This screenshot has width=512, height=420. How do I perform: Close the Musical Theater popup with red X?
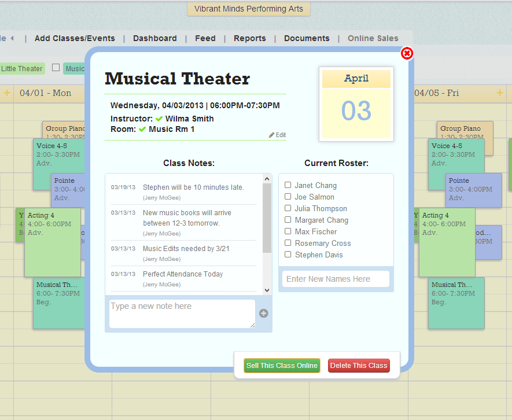pyautogui.click(x=407, y=54)
